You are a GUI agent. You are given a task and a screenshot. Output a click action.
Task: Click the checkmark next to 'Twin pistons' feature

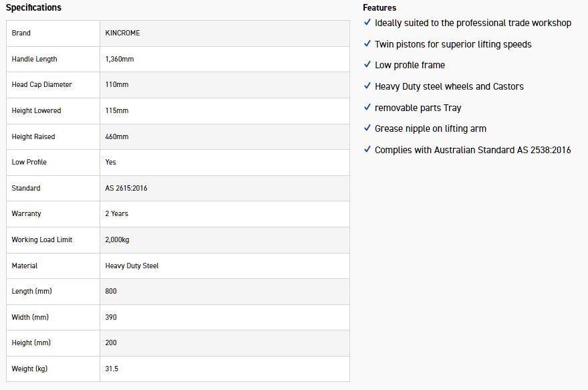click(x=367, y=43)
